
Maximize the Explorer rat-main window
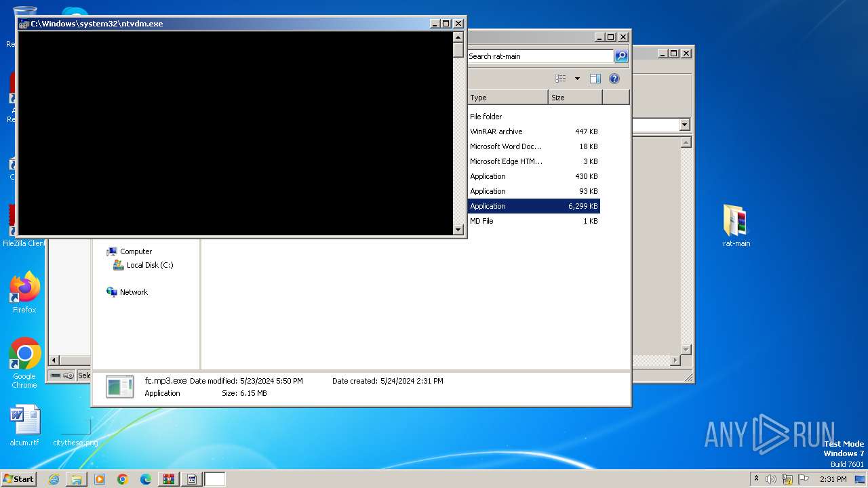click(x=611, y=37)
